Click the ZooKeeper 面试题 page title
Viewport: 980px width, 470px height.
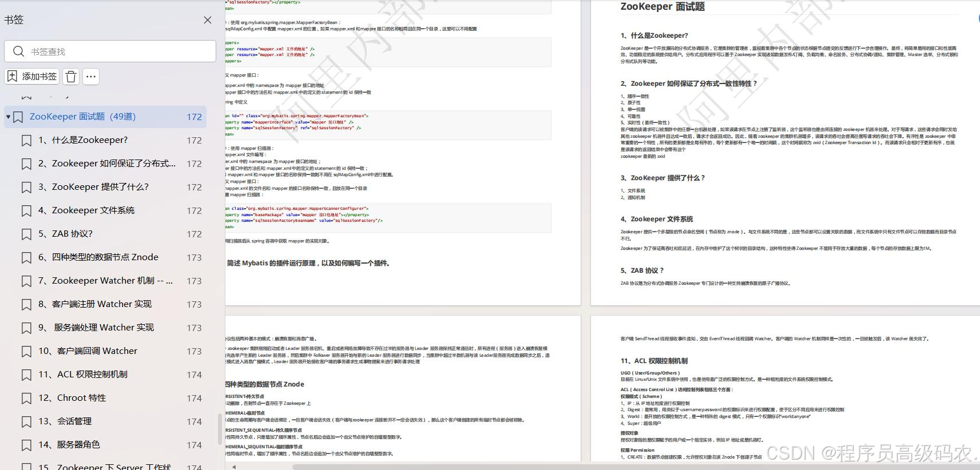662,7
